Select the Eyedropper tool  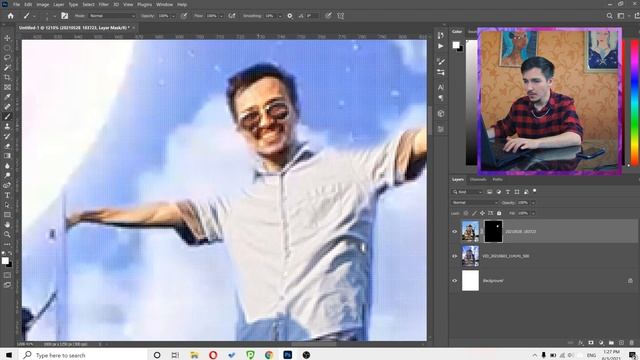click(7, 97)
